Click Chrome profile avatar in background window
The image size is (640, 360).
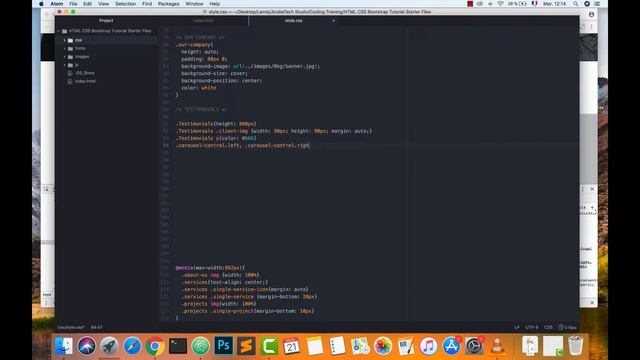591,14
